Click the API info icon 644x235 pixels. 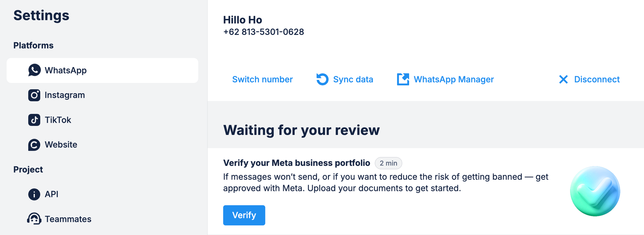tap(34, 194)
